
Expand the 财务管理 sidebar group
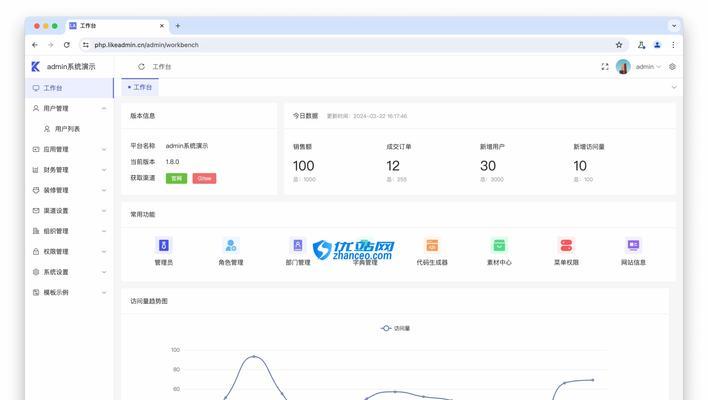pos(104,170)
